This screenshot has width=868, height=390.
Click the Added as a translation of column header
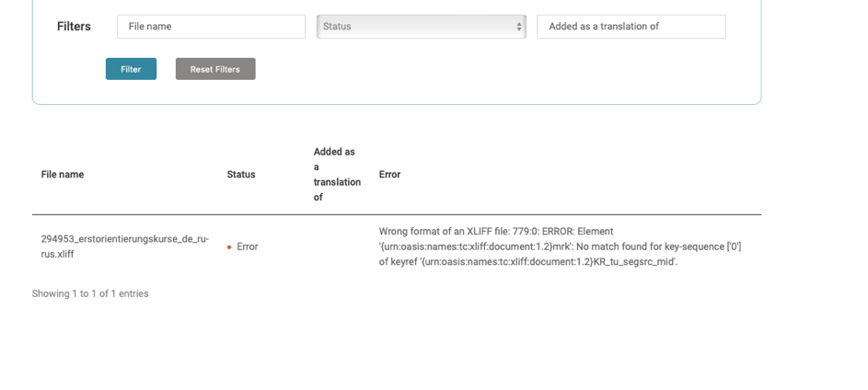click(337, 174)
